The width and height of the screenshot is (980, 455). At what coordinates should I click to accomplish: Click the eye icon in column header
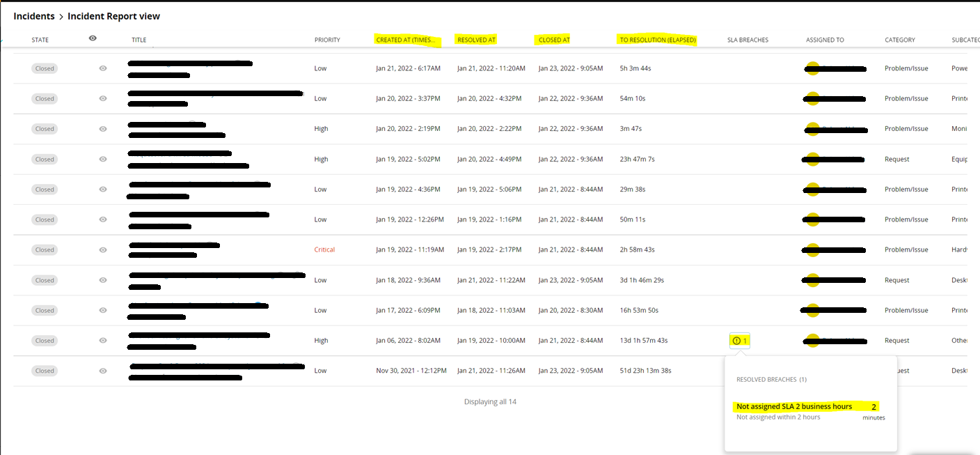tap(93, 38)
